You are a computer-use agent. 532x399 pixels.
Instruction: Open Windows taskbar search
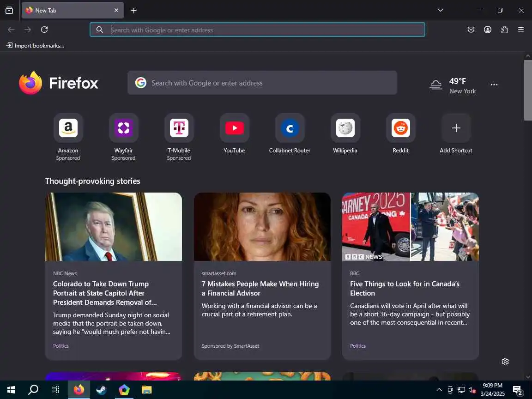(x=33, y=389)
